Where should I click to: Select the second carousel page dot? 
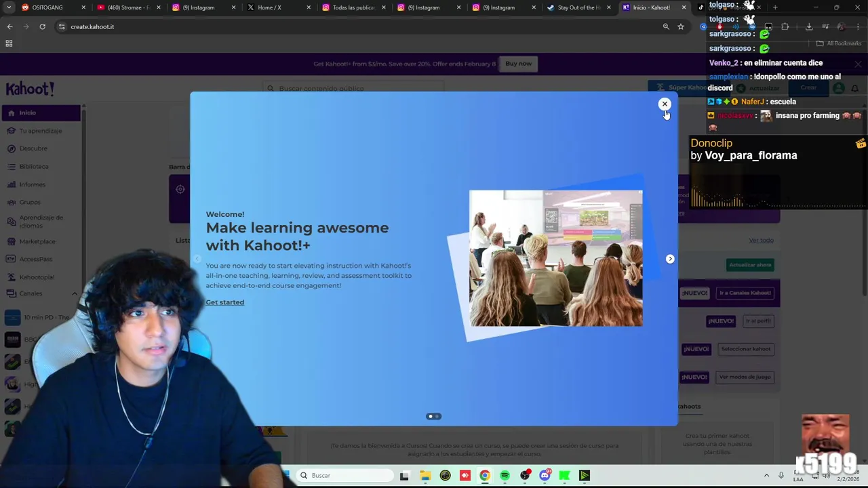[437, 416]
